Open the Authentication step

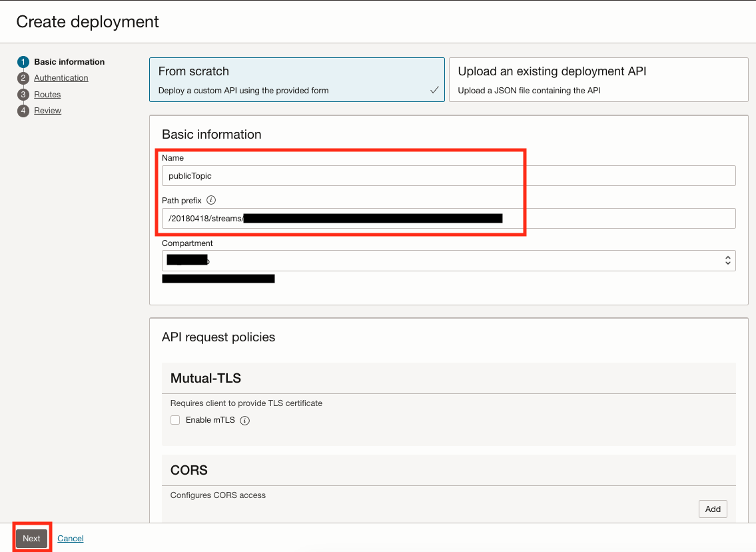pyautogui.click(x=61, y=78)
